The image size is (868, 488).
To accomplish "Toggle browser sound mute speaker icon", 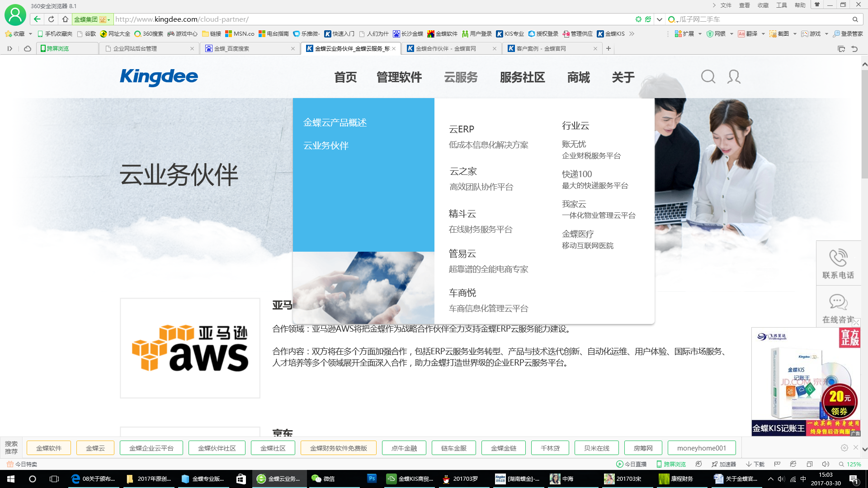I will [x=826, y=464].
